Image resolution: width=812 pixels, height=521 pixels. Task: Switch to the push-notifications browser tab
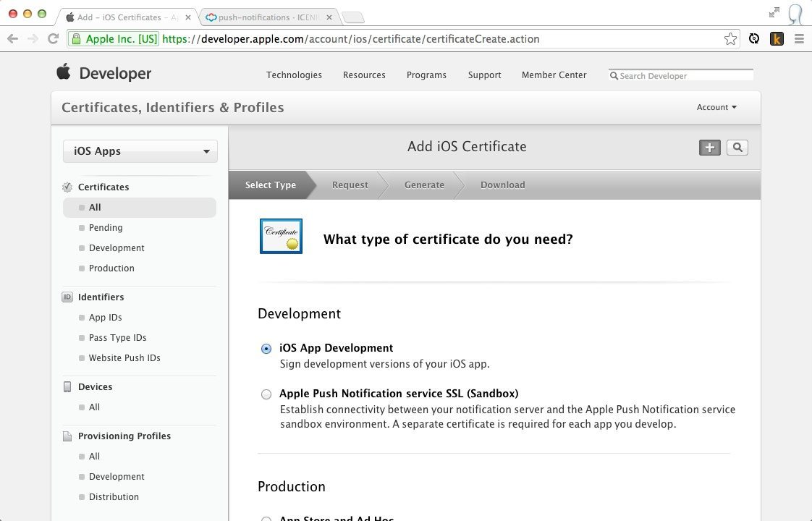268,17
